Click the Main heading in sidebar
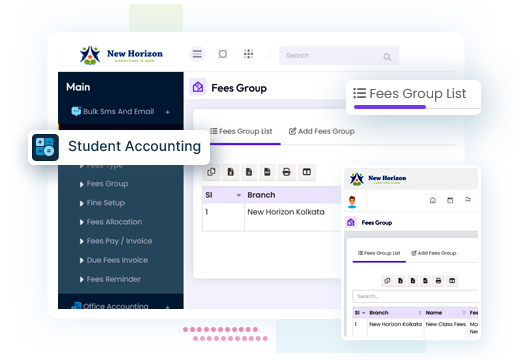Viewport: 520px width, 360px height. point(78,87)
